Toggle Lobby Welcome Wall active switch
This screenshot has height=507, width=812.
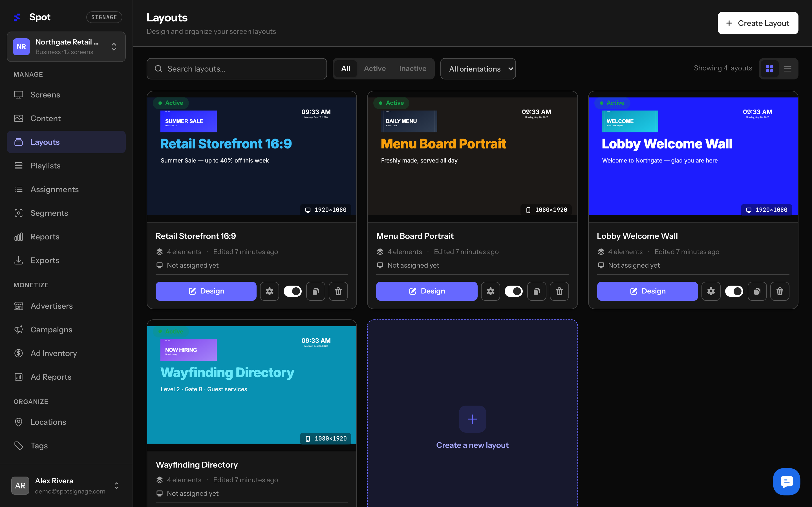pyautogui.click(x=734, y=291)
